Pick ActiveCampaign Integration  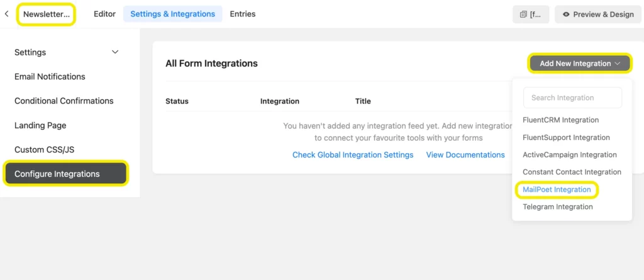click(x=570, y=154)
